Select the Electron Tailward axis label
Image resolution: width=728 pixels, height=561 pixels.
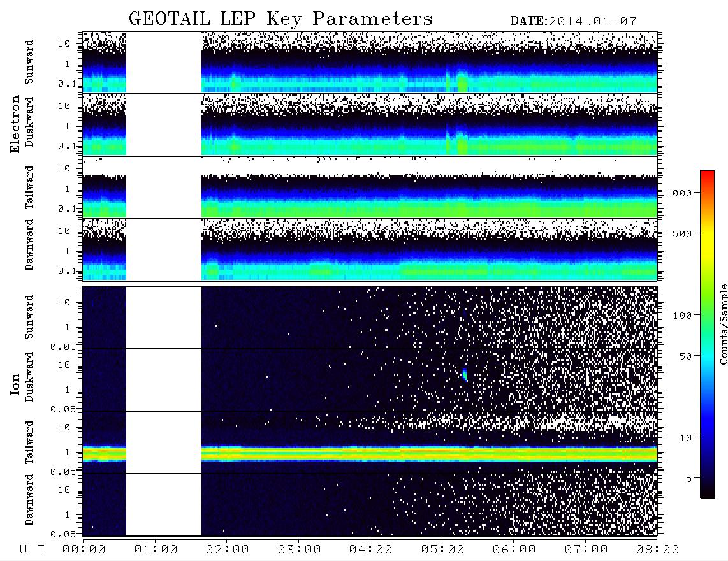coord(29,187)
